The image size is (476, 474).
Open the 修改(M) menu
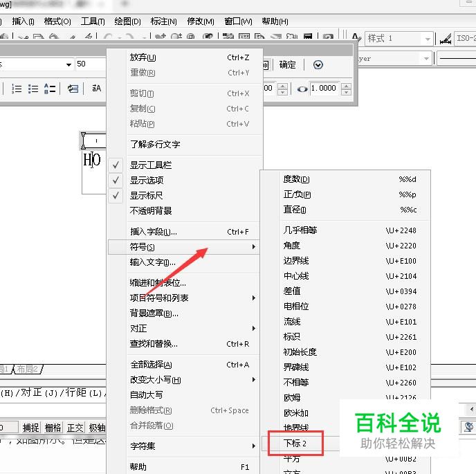[201, 21]
